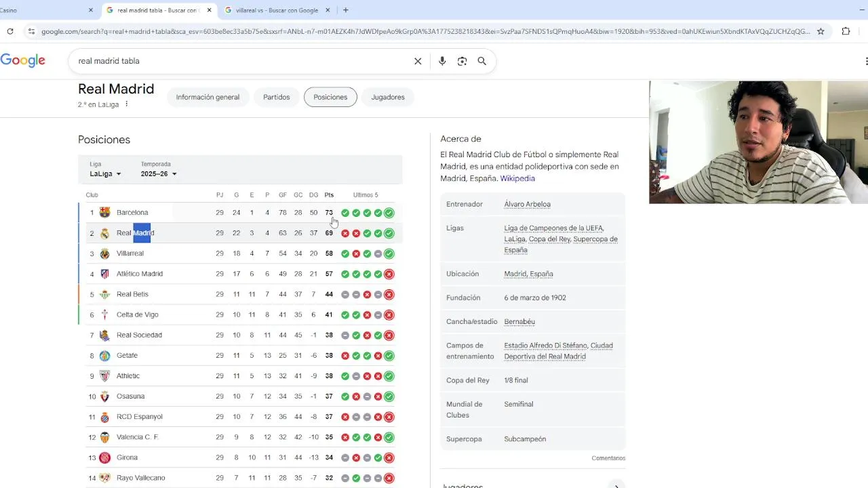Click the Real Madrid club crest
868x488 pixels.
pos(104,233)
